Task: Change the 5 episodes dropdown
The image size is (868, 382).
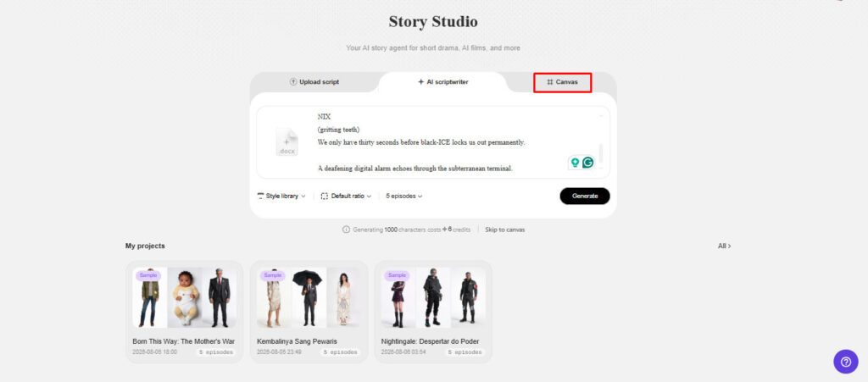Action: click(404, 196)
